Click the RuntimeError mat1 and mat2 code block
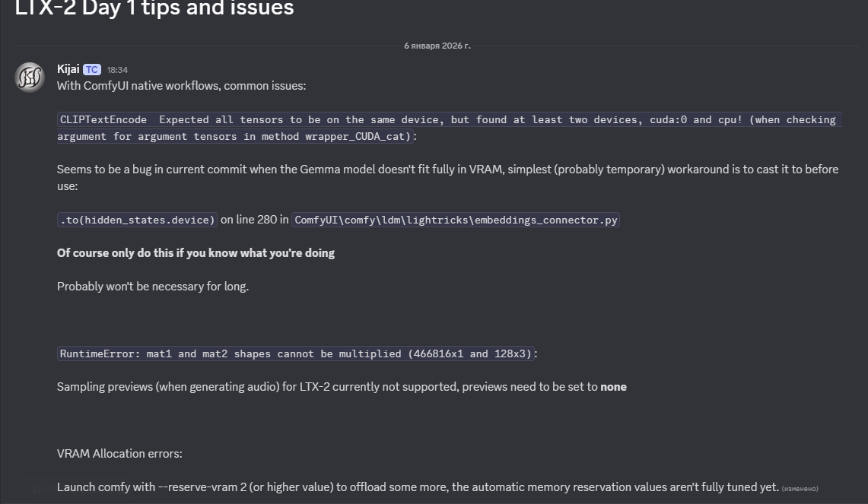868x504 pixels. 297,353
